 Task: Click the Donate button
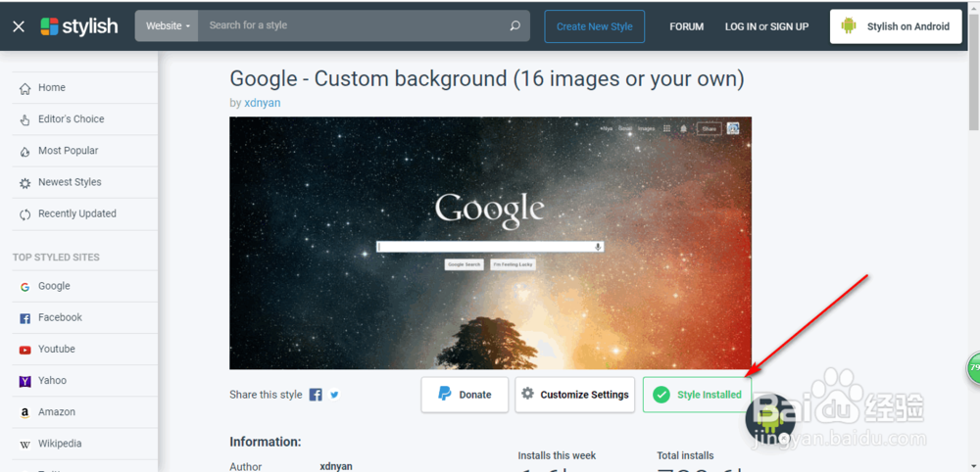point(465,395)
